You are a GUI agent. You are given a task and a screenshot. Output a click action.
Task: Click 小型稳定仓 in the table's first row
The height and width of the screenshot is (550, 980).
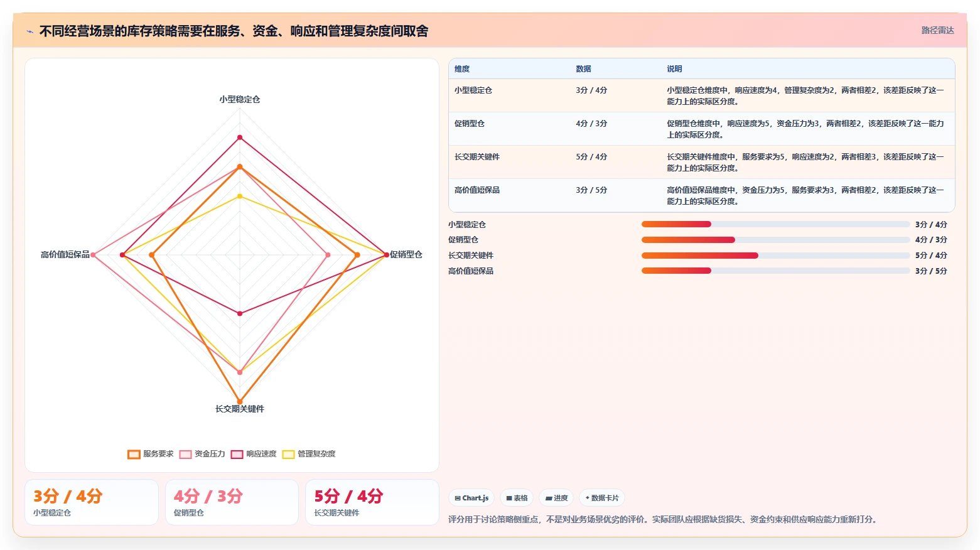click(473, 90)
